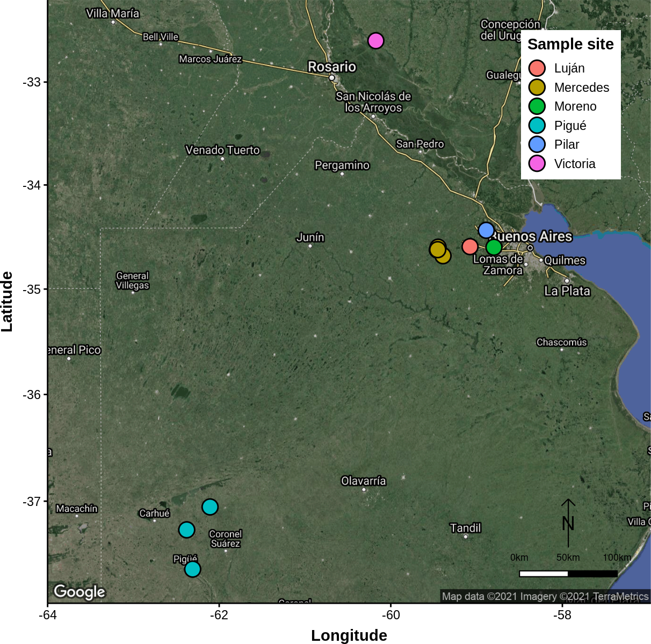Click the Buenos Aires city label
The image size is (651, 644).
[x=532, y=236]
